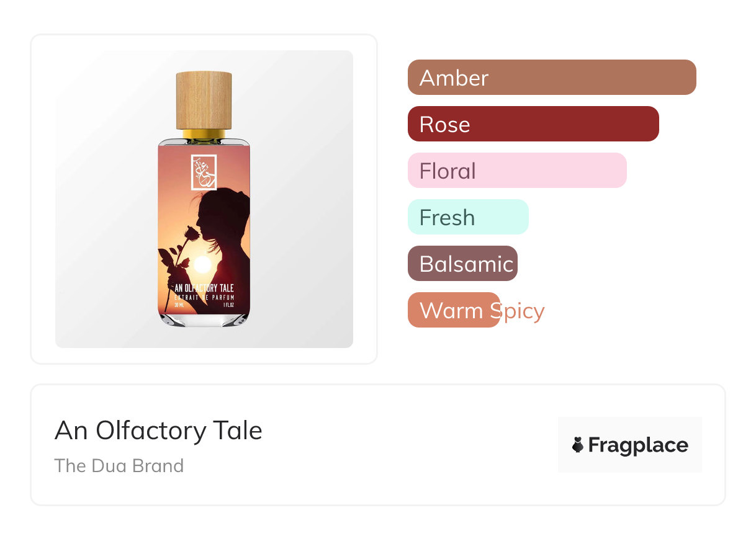This screenshot has width=756, height=536.
Task: Open The Dua Brand link
Action: (119, 466)
